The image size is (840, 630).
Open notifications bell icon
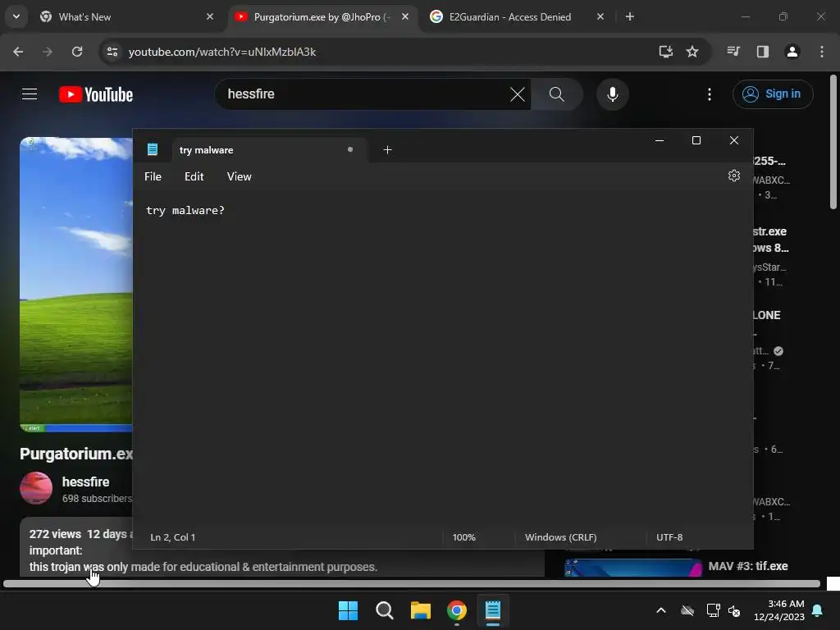tap(818, 610)
